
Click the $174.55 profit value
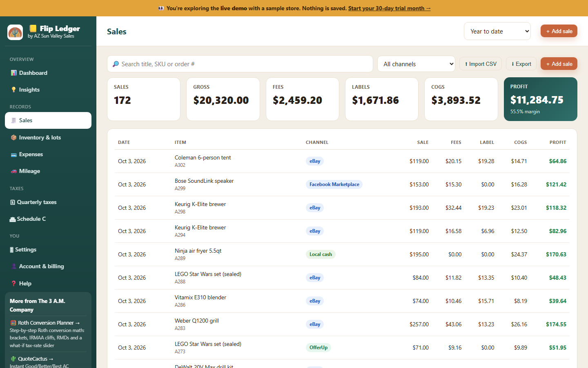[x=556, y=324]
